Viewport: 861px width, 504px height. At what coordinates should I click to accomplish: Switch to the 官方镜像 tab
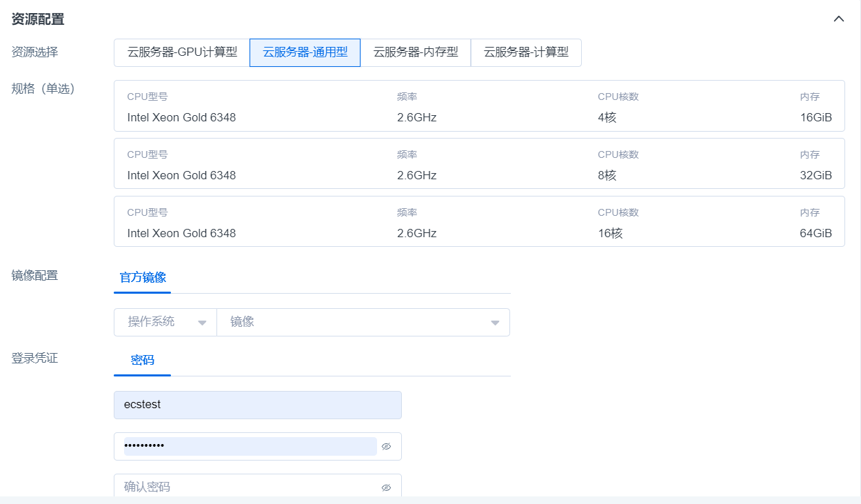click(x=143, y=277)
